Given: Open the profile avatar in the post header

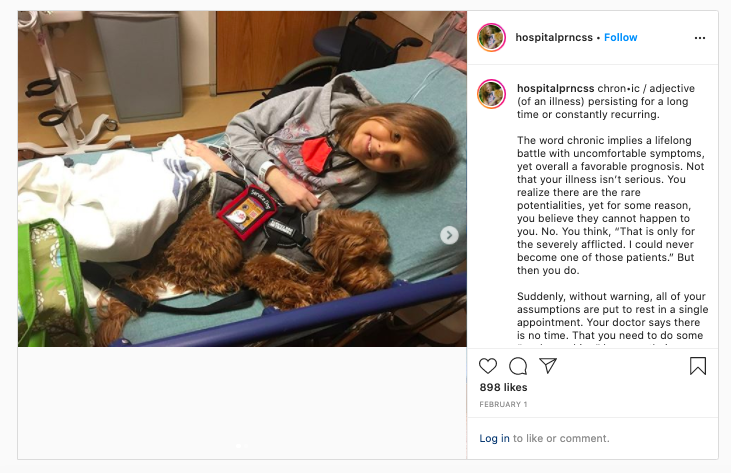Looking at the screenshot, I should (491, 37).
